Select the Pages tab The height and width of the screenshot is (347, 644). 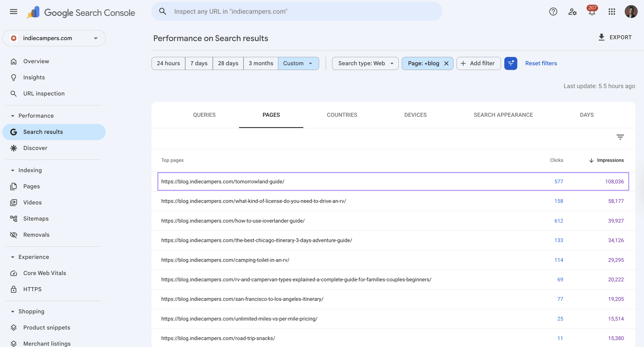coord(271,115)
